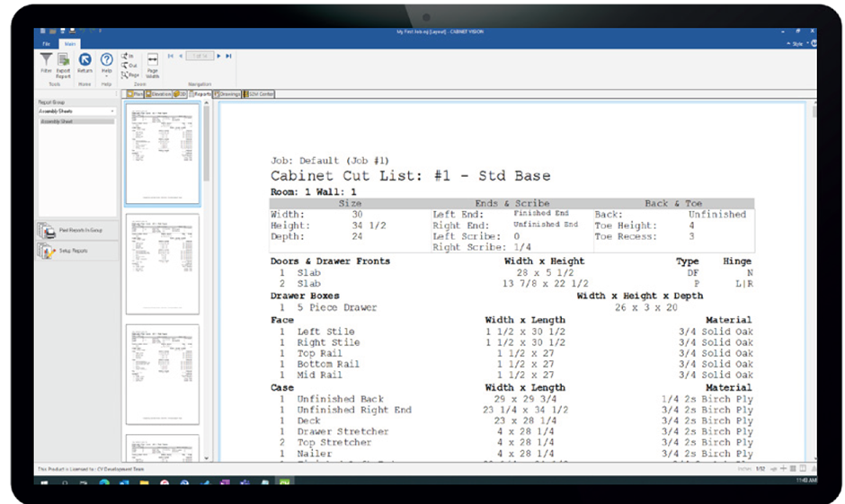Jump to last report page
Screen dimensions: 845x504
[x=228, y=56]
